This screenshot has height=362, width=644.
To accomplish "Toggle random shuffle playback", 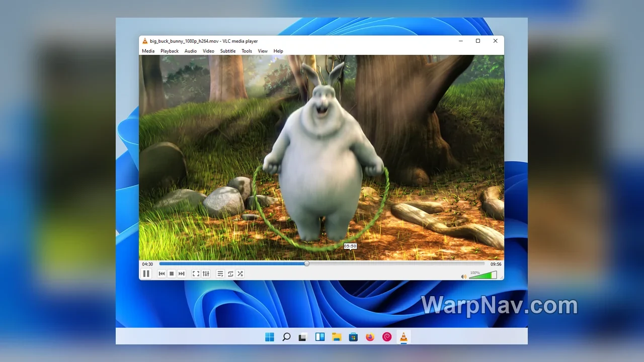I will coord(240,274).
